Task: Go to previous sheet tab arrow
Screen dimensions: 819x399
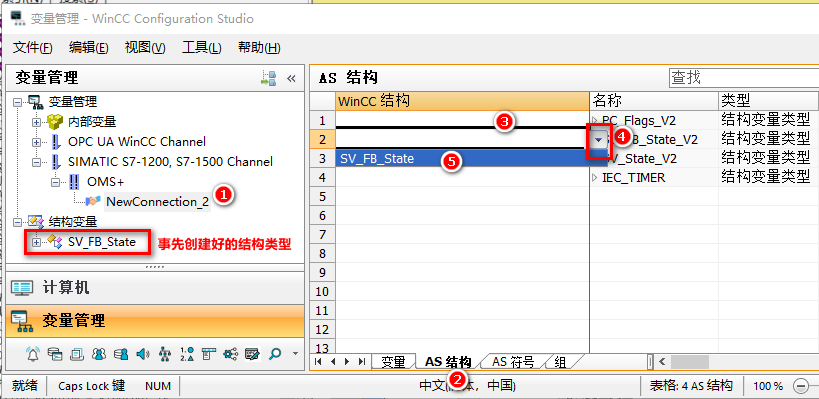Action: click(333, 361)
